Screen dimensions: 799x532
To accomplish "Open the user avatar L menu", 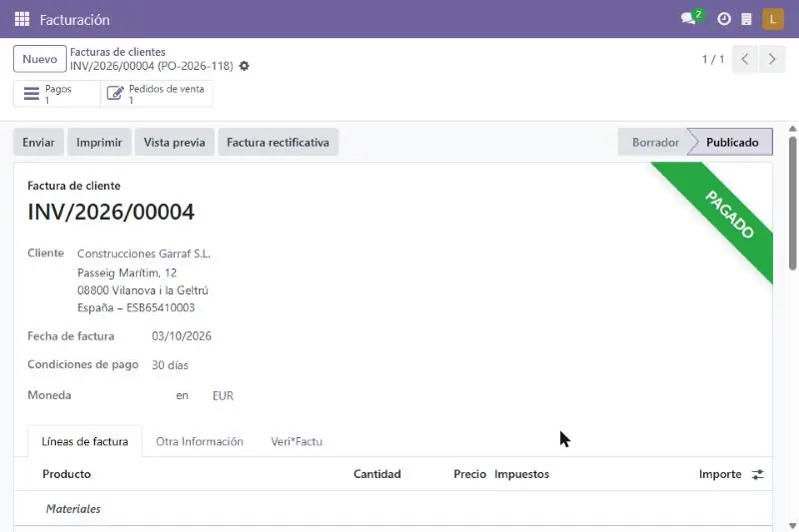I will coord(772,19).
